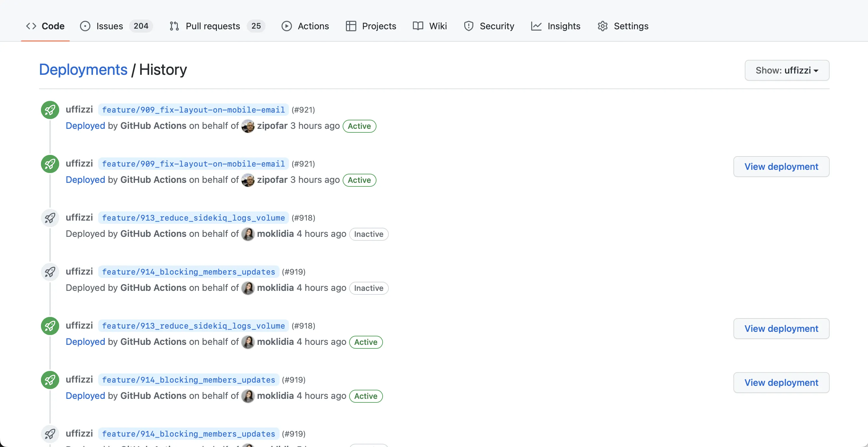This screenshot has width=868, height=447.
Task: Click the Security shield icon
Action: [468, 26]
